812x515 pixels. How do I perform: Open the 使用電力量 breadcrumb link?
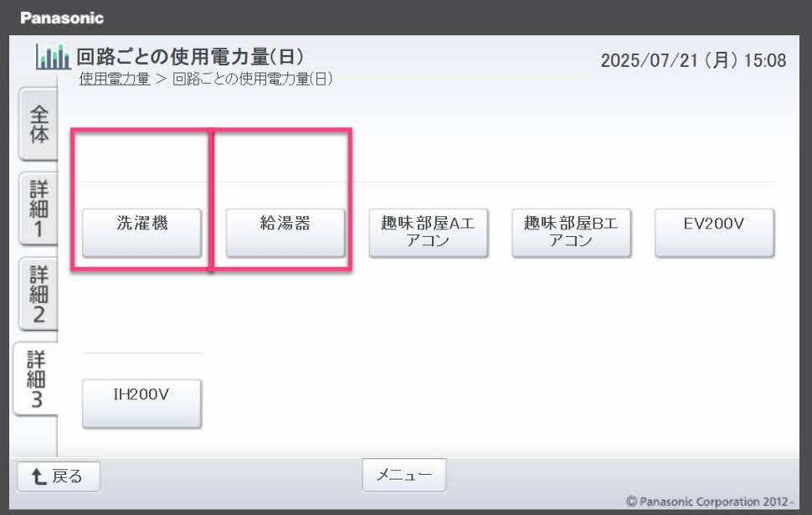click(x=115, y=80)
